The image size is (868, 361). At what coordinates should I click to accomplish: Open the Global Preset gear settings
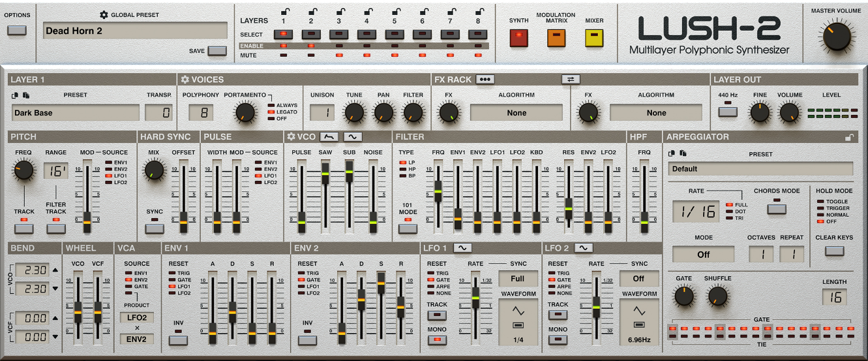pyautogui.click(x=104, y=15)
